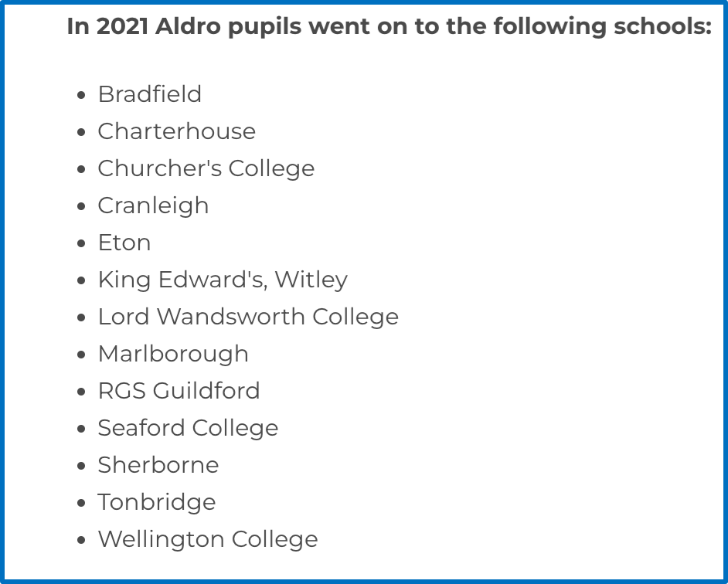Click the heading about 2021 Aldro pupils
Image resolution: width=728 pixels, height=584 pixels.
pos(389,26)
